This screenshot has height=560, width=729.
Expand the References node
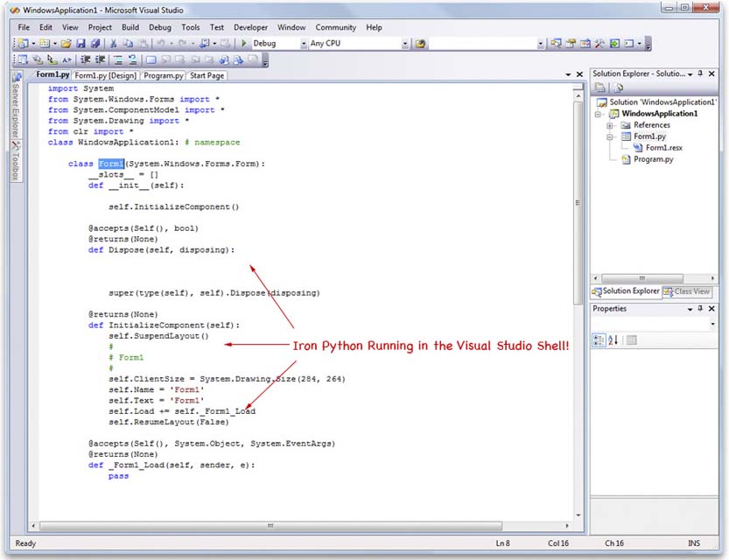609,125
